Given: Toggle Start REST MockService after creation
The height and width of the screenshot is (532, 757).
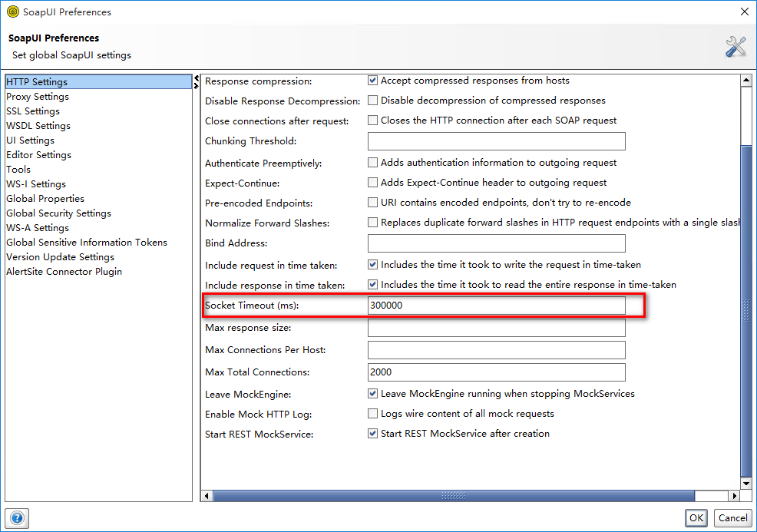Looking at the screenshot, I should (x=372, y=433).
